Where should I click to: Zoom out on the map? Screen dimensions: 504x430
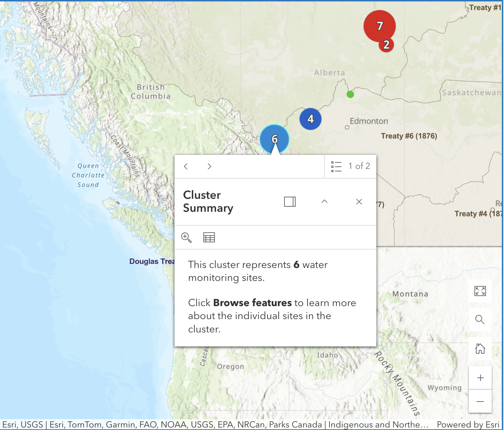(x=480, y=401)
